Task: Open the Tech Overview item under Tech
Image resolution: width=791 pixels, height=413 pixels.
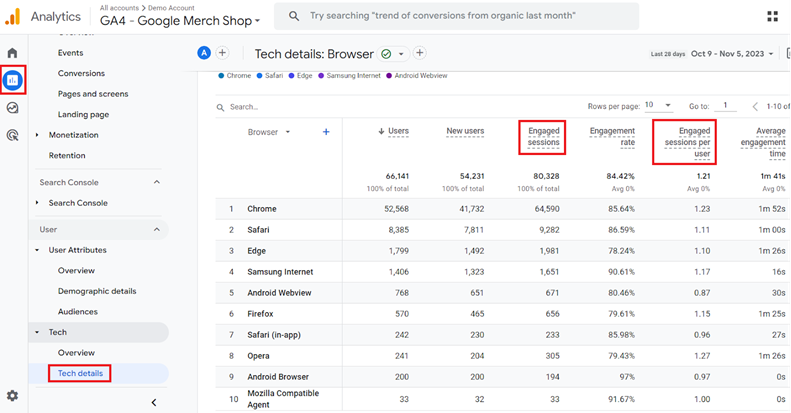Action: (x=76, y=353)
